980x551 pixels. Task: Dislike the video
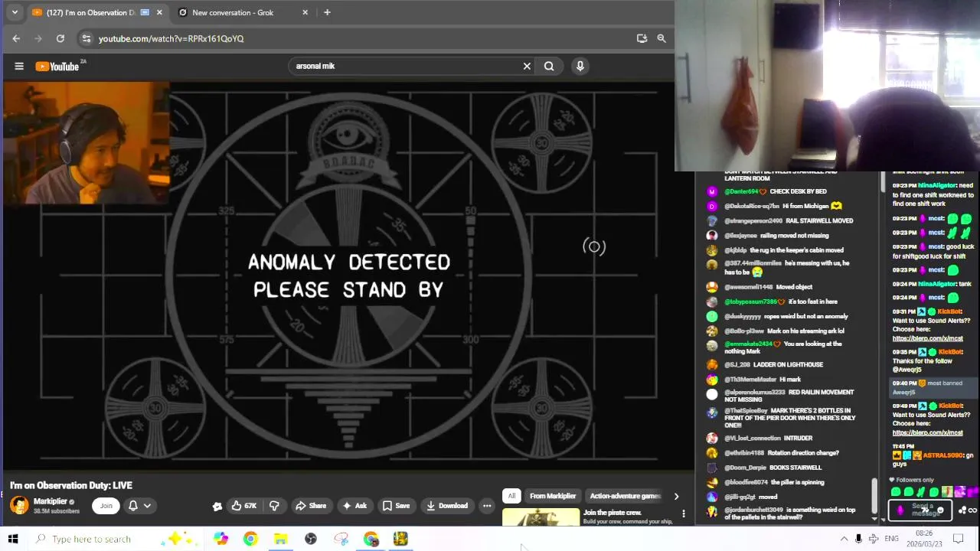point(274,506)
